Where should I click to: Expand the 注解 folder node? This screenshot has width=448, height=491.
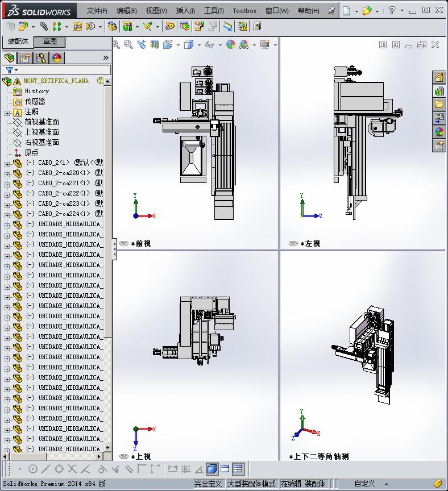tap(7, 113)
